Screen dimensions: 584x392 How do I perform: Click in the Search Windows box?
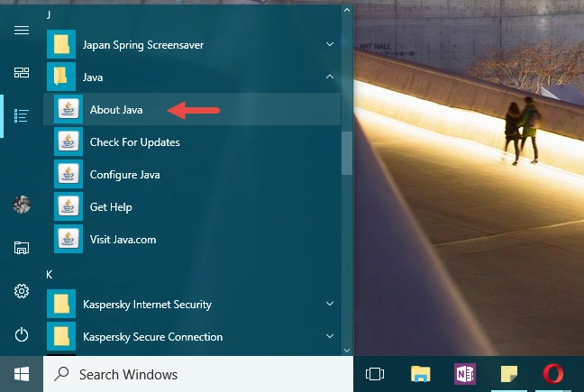coord(198,374)
